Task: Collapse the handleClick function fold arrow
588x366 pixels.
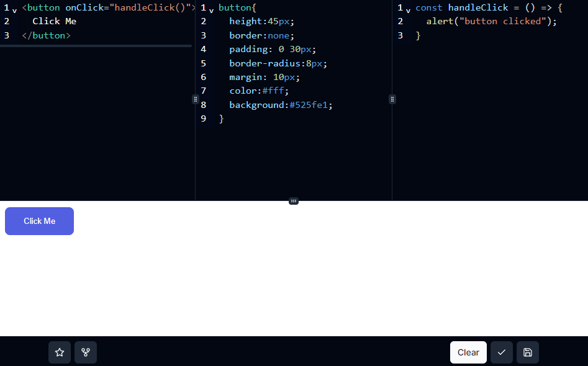Action: tap(408, 11)
